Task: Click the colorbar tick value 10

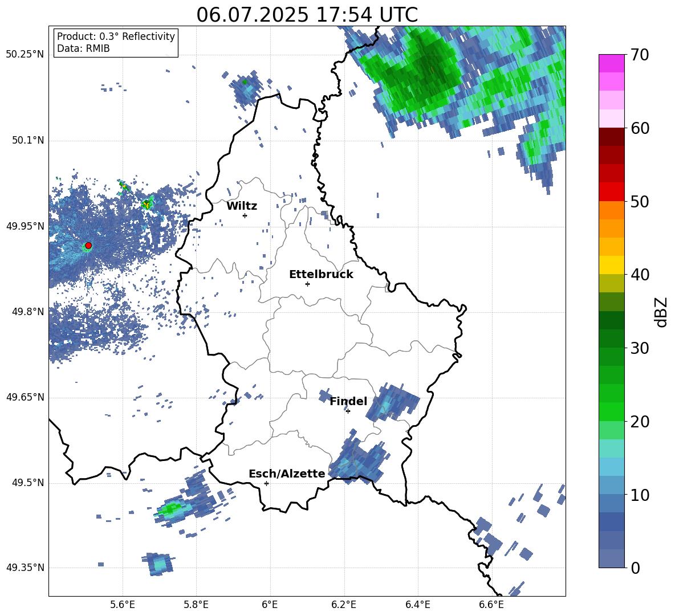Action: click(x=640, y=495)
